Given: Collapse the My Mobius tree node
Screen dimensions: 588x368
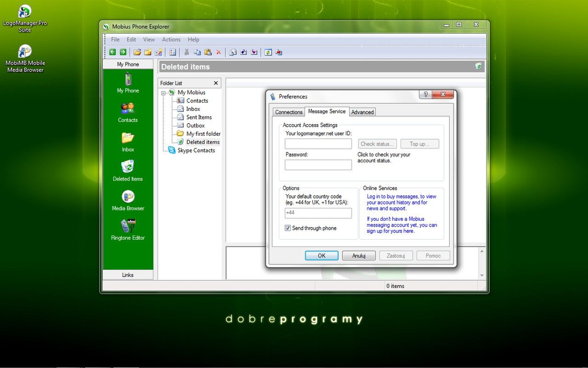Looking at the screenshot, I should [164, 92].
